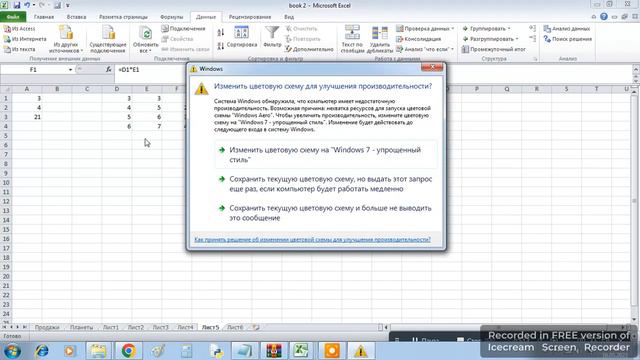This screenshot has width=640, height=360.
Task: Open warning dialog taskbar icon
Action: (x=360, y=351)
